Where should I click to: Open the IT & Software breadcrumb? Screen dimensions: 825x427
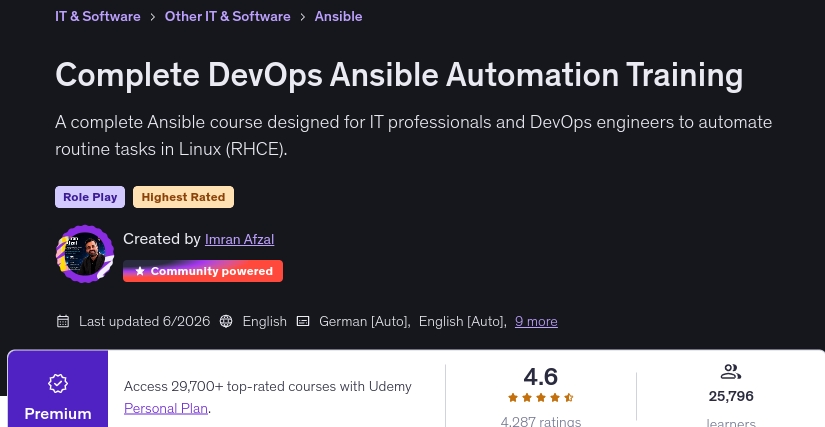(x=98, y=16)
